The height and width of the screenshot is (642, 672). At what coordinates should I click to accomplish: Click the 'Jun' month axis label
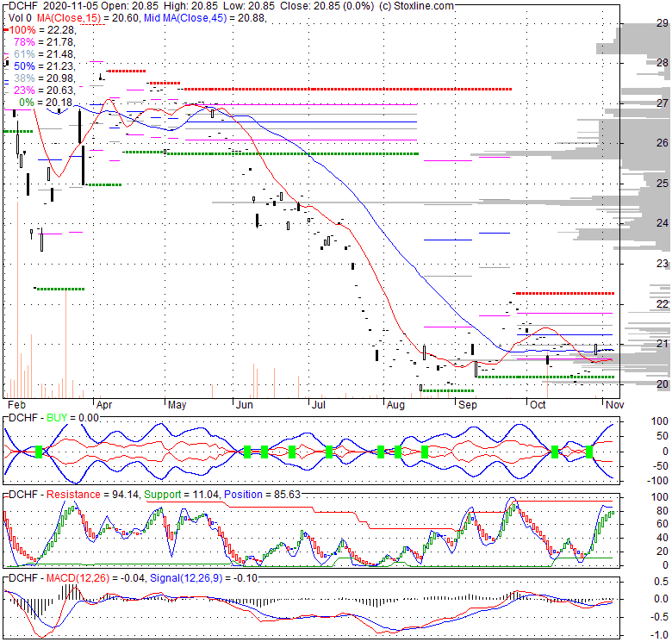coord(245,405)
